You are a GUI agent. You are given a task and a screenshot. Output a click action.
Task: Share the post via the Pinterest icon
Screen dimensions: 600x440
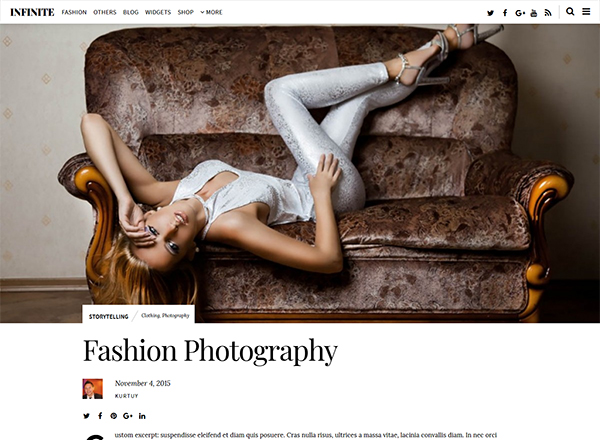pos(114,416)
